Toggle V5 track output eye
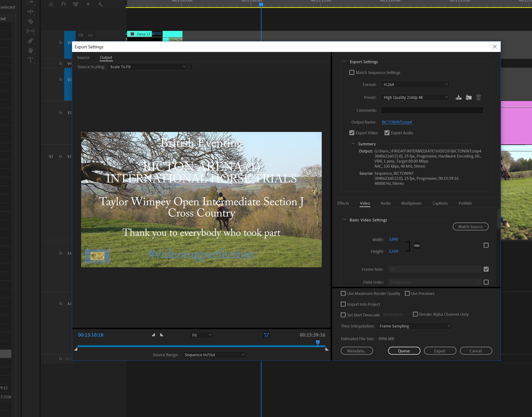The height and width of the screenshot is (417, 532). coord(90,35)
